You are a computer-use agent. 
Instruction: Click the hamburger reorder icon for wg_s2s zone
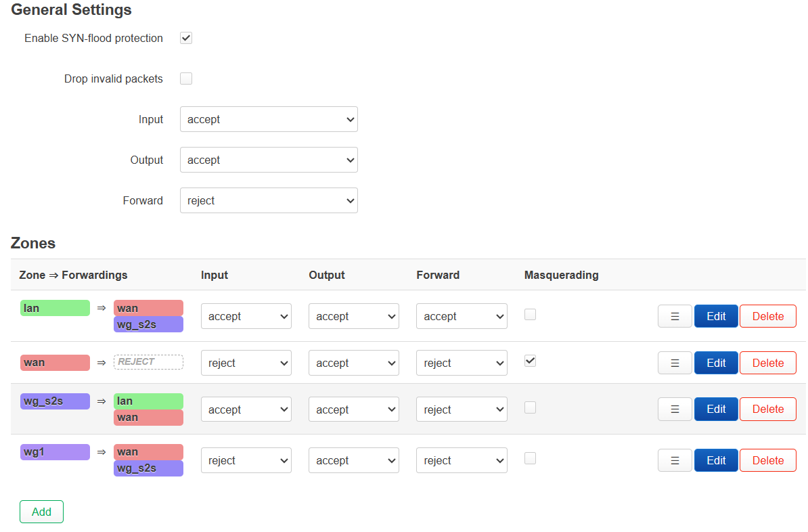pyautogui.click(x=675, y=409)
